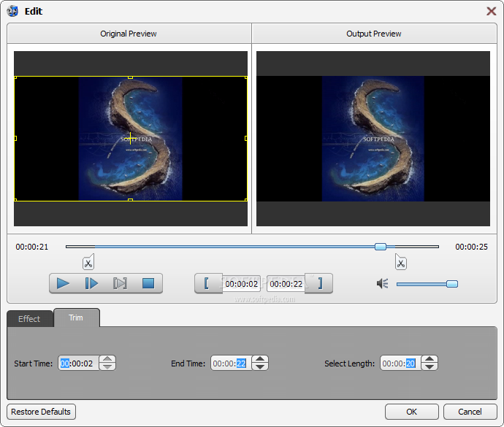Image resolution: width=504 pixels, height=427 pixels.
Task: Click the right scissors trim marker
Action: [400, 262]
